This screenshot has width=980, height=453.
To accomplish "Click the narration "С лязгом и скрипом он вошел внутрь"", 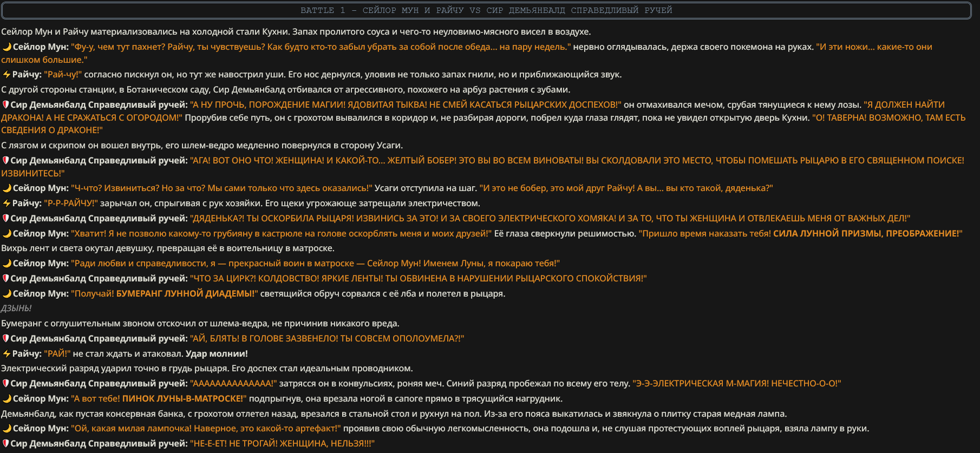I will click(202, 146).
